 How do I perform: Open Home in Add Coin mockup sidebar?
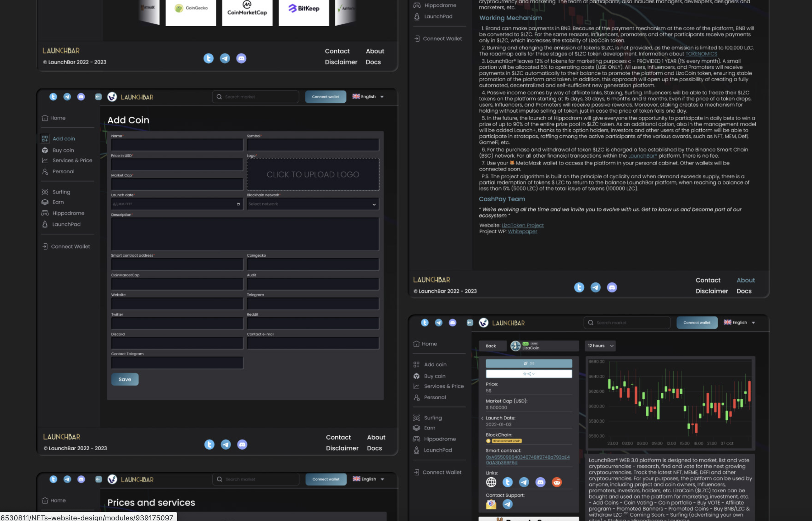[x=54, y=118]
